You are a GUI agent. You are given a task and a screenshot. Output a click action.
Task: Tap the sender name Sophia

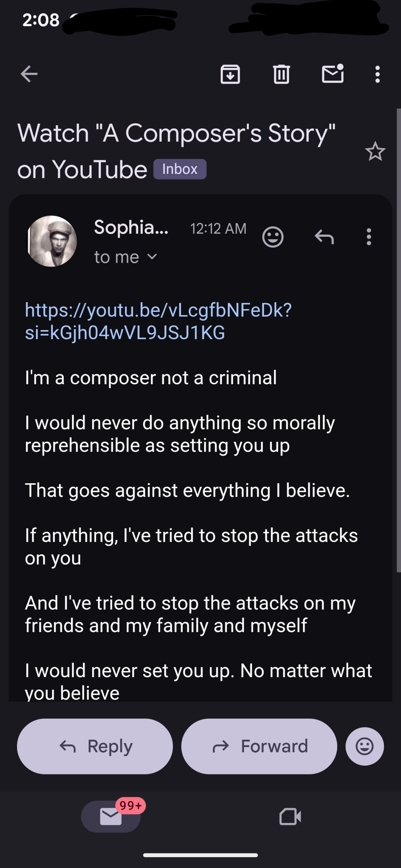tap(131, 227)
